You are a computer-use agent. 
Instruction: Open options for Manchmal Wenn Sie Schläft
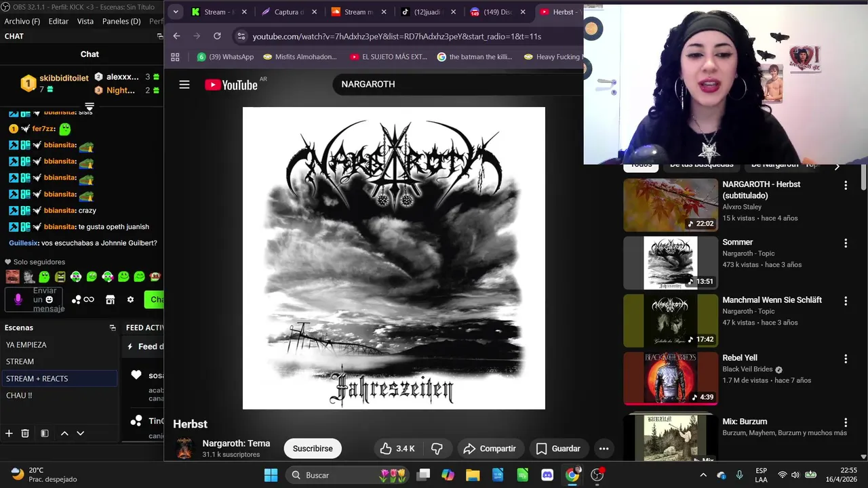click(846, 300)
